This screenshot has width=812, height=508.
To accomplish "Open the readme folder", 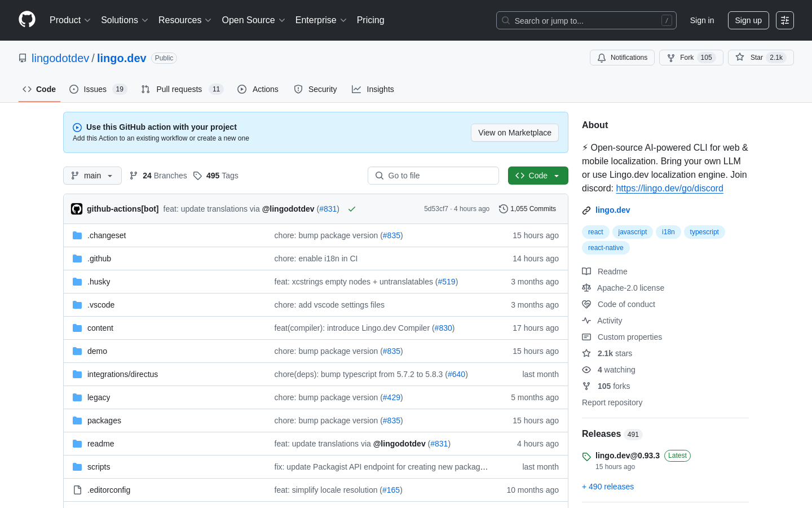I will pyautogui.click(x=101, y=444).
